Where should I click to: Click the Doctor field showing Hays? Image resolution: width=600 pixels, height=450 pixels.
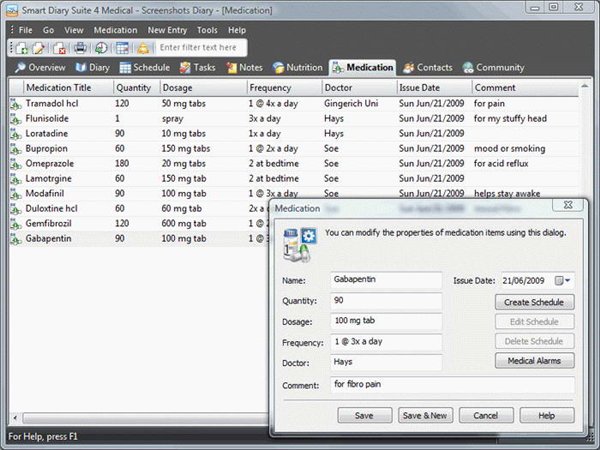(386, 362)
